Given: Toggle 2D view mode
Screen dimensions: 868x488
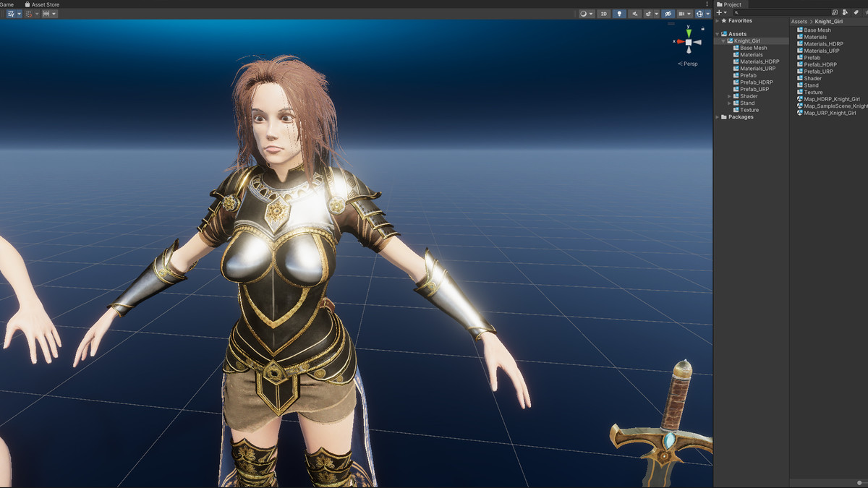Looking at the screenshot, I should [x=604, y=14].
